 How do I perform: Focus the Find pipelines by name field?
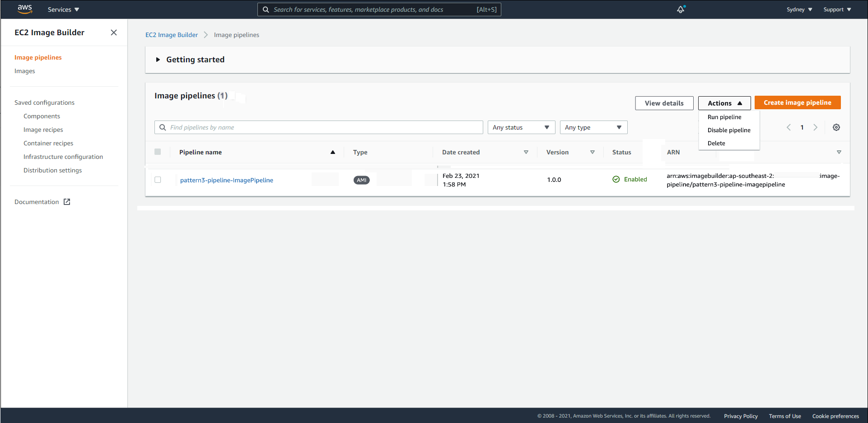[x=319, y=127]
